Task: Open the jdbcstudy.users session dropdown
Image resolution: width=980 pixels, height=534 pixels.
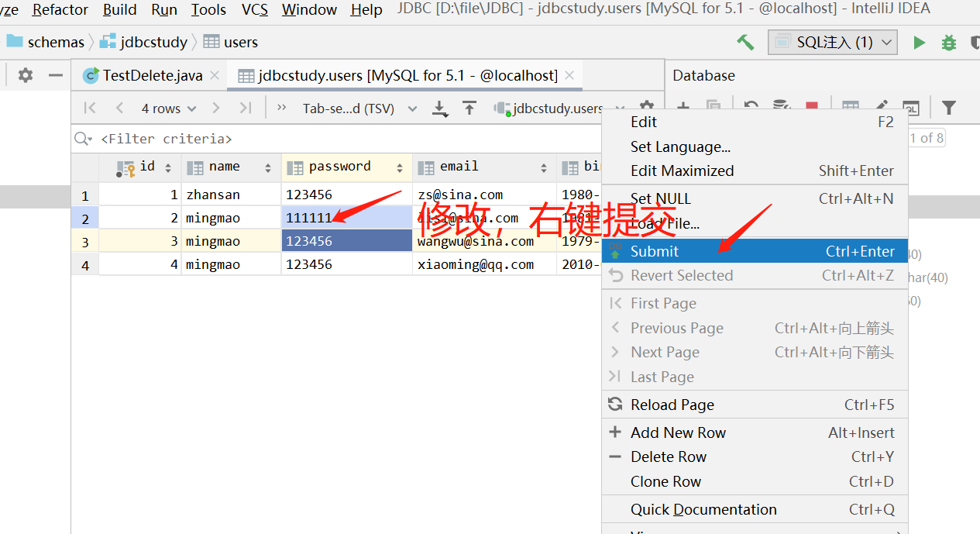Action: (x=559, y=109)
